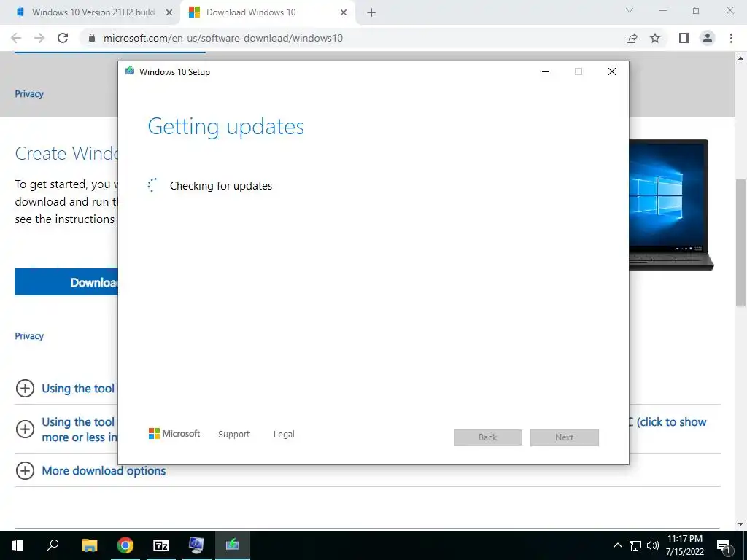Go forward in Chrome history

point(39,38)
